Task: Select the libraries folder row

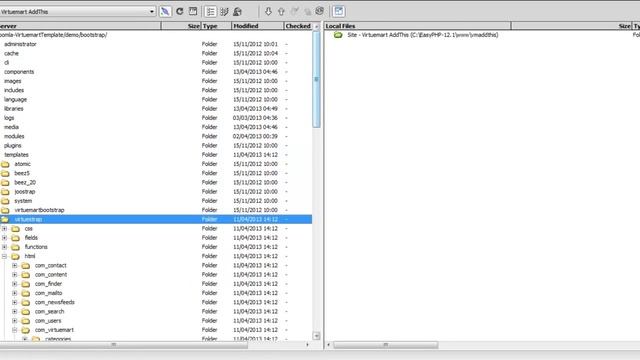Action: tap(156, 109)
